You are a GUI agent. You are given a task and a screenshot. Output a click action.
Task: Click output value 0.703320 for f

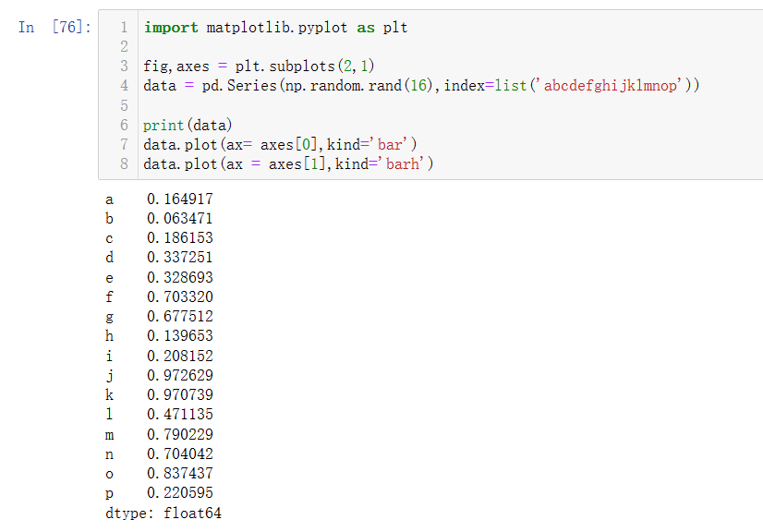(x=180, y=296)
